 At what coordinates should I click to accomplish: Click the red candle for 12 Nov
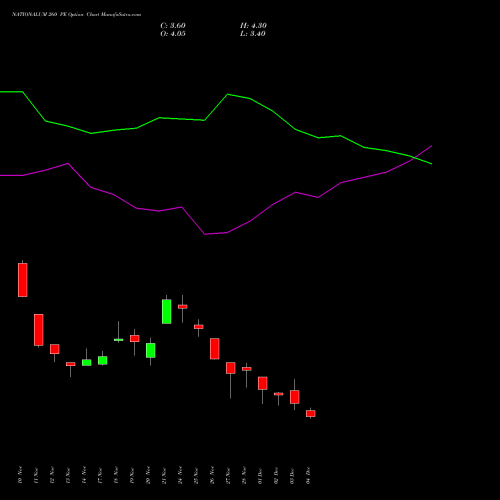55,349
